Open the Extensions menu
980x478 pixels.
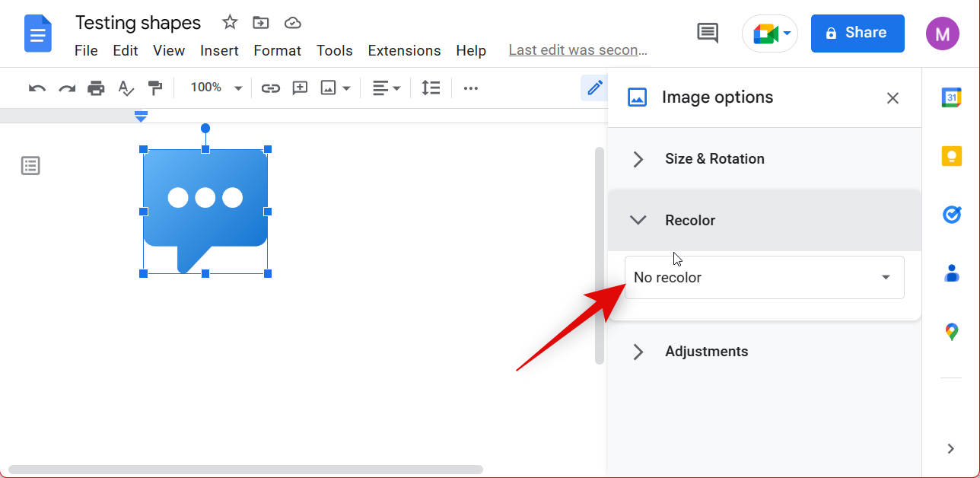coord(404,50)
